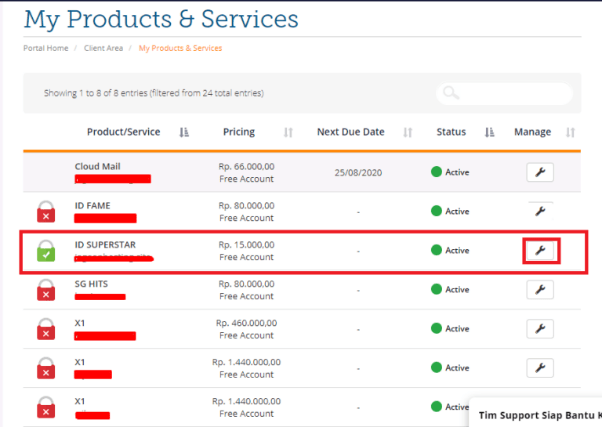Click green SSL padlock beside ID SUPERSTAR
Image resolution: width=602 pixels, height=427 pixels.
(x=46, y=251)
